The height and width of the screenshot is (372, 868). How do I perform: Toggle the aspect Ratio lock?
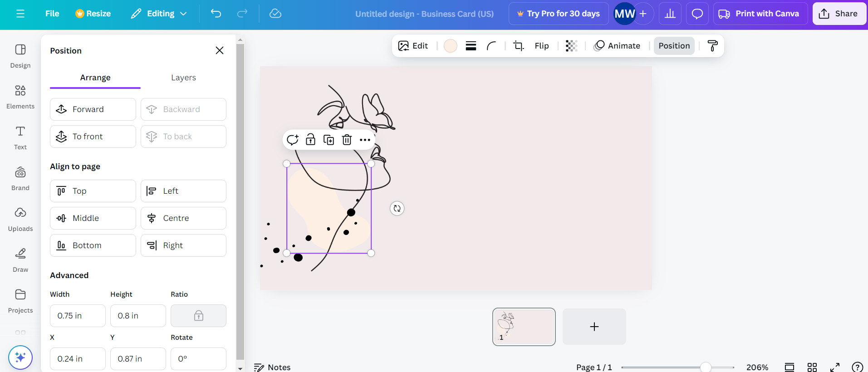coord(198,316)
